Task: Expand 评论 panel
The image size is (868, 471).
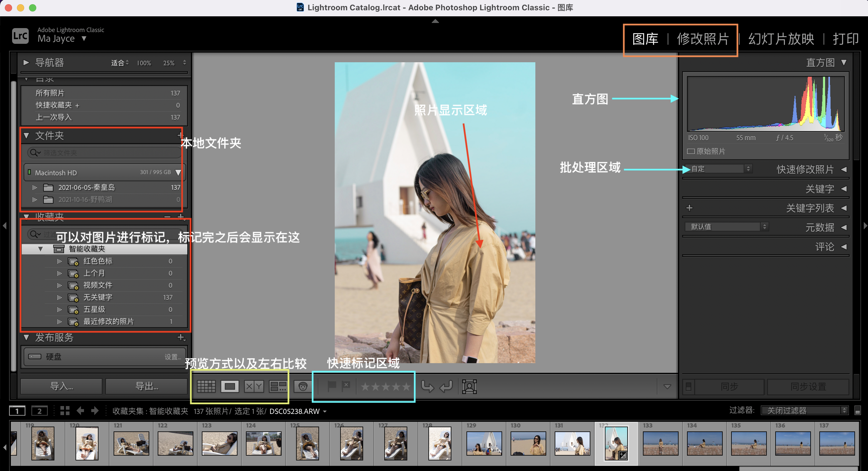Action: (x=844, y=247)
